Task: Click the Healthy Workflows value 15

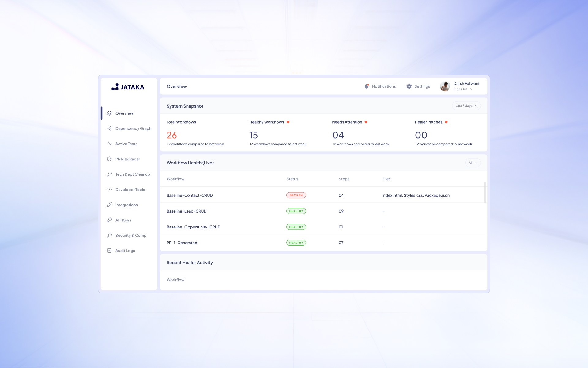Action: pyautogui.click(x=254, y=135)
